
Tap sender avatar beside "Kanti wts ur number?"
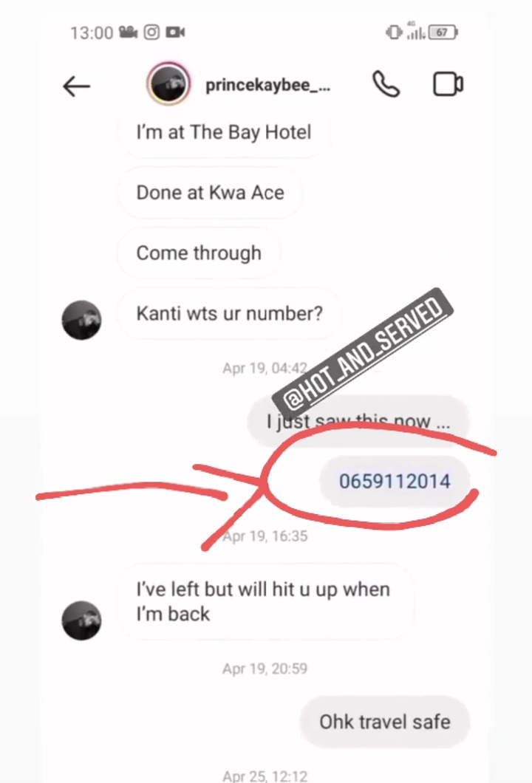tap(81, 320)
